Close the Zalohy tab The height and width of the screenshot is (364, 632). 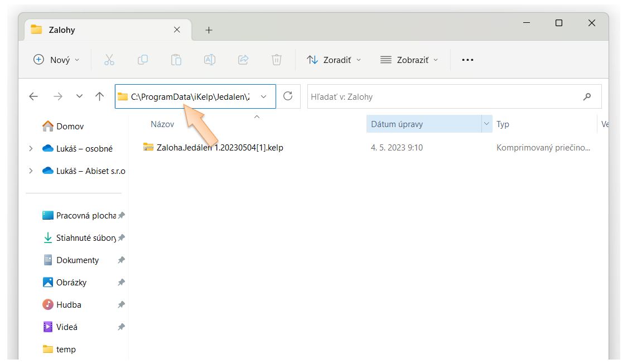click(177, 30)
